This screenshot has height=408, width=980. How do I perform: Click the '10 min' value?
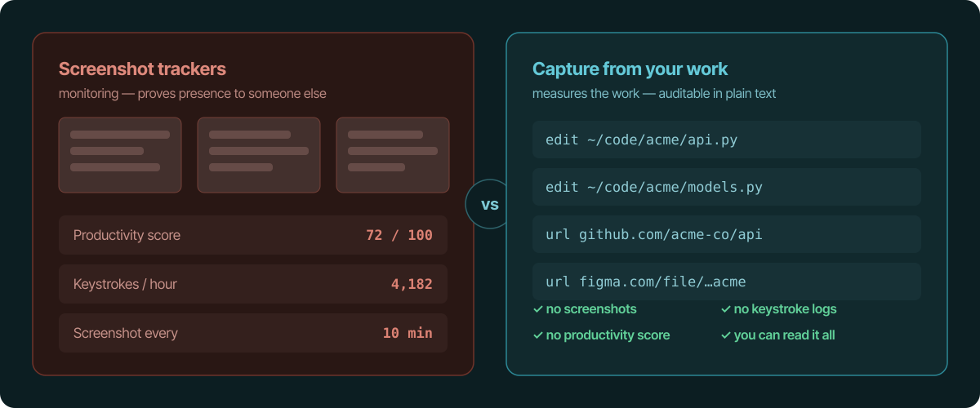click(408, 333)
